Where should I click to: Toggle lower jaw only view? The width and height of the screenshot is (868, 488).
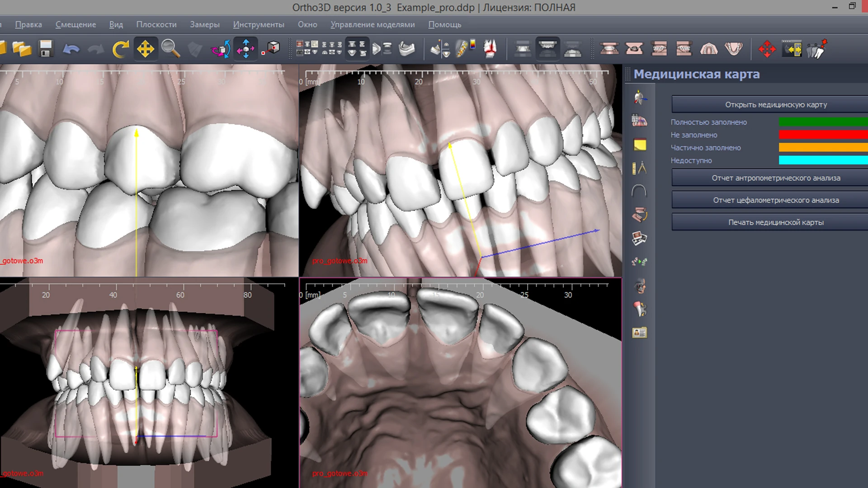pyautogui.click(x=573, y=49)
